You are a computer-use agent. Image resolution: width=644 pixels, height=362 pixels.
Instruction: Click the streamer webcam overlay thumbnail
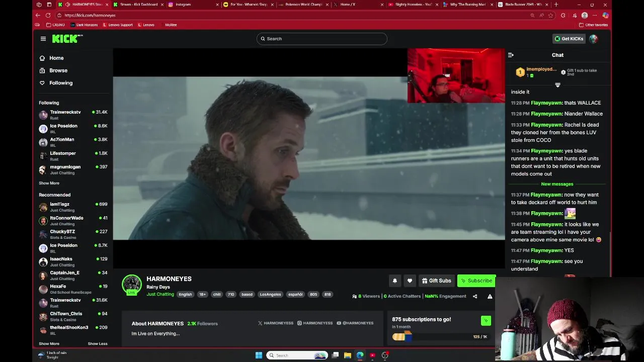tap(456, 75)
